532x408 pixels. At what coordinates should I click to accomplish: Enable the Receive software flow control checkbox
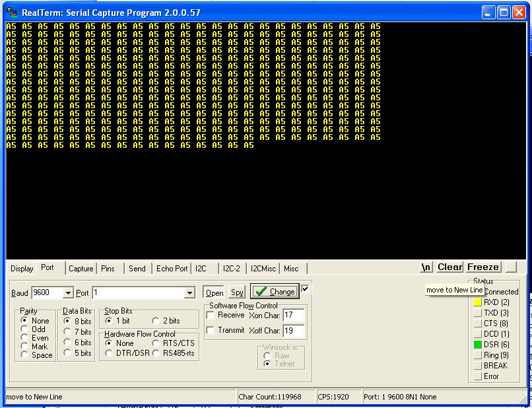pyautogui.click(x=211, y=315)
